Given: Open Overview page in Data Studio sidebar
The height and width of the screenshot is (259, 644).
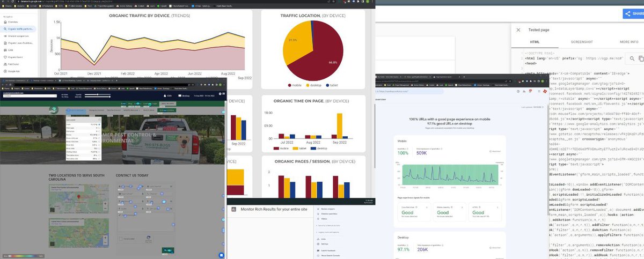Looking at the screenshot, I should click(12, 23).
